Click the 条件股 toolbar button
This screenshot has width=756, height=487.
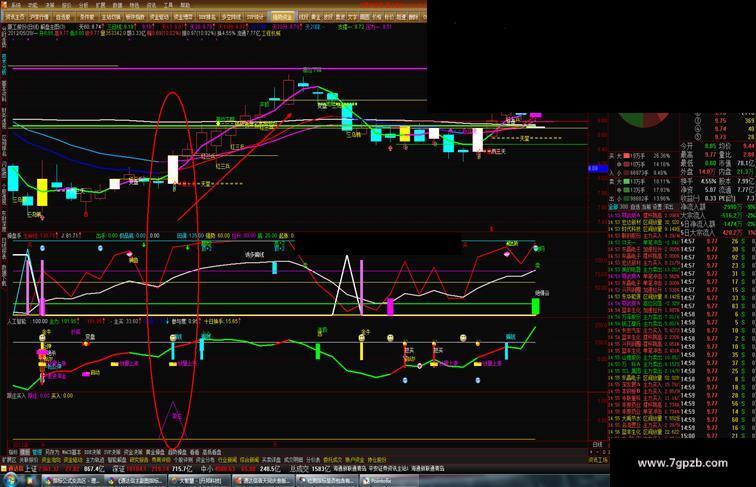point(87,17)
